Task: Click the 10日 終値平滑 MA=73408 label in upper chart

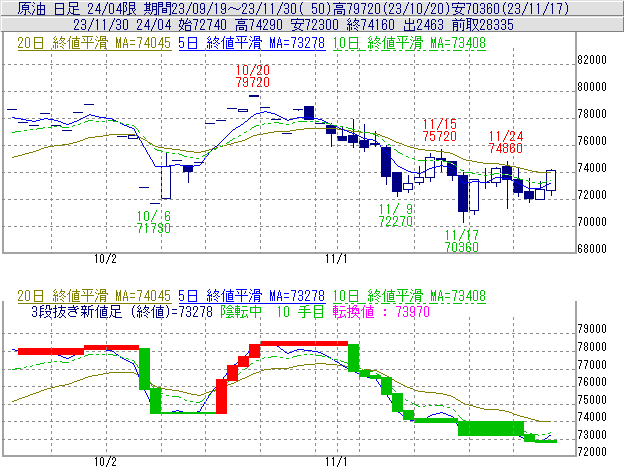Action: tap(409, 43)
